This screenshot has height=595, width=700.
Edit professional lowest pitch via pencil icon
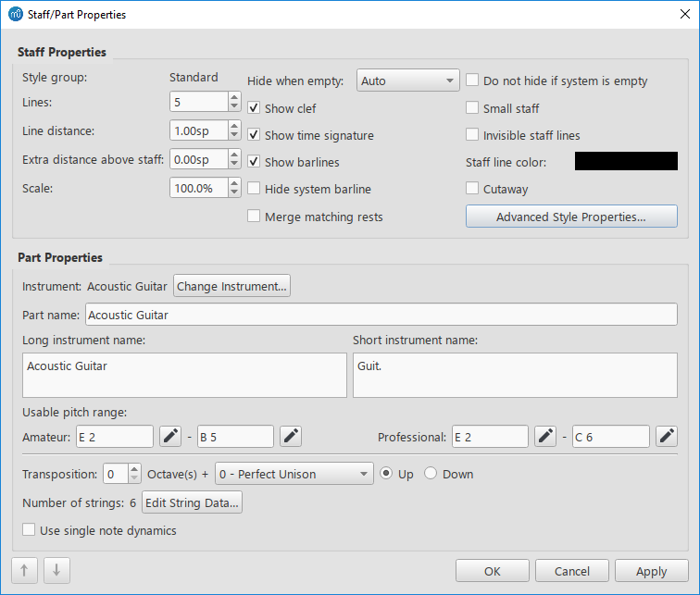(x=545, y=436)
